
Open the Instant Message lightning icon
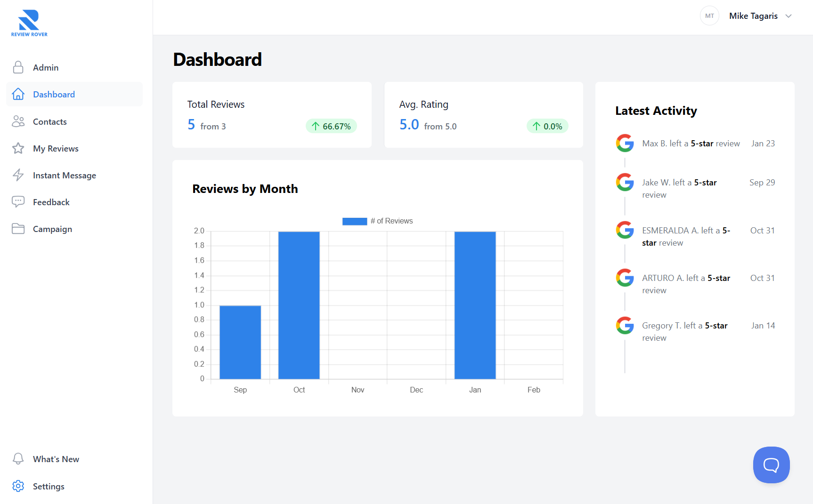pos(18,175)
